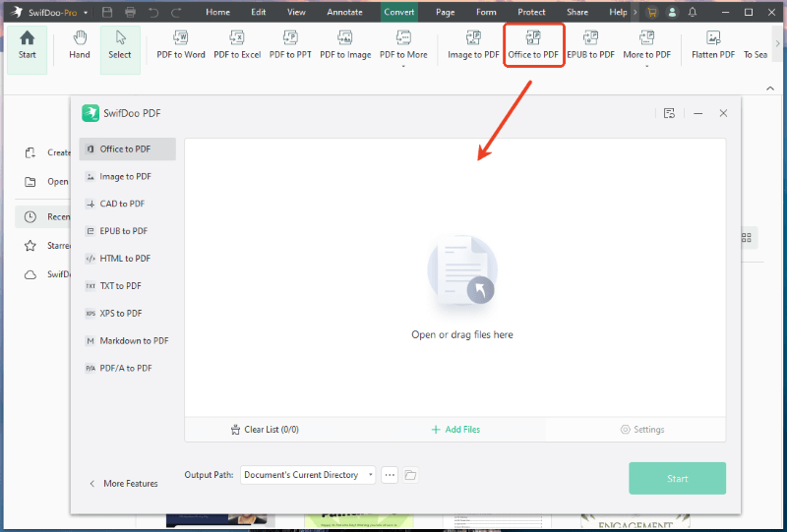Go back to More Features
Viewport: 787px width, 532px height.
pos(124,483)
